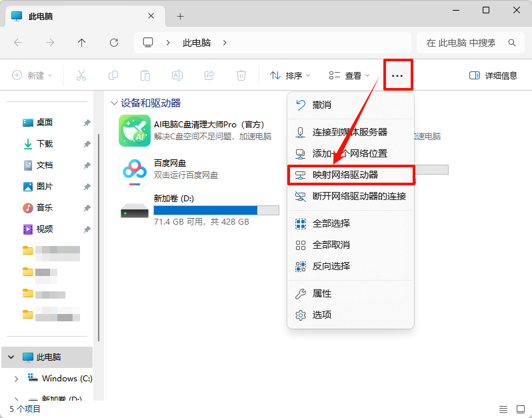Screen dimensions: 532x418
Task: Choose 添加一个网络位置 menu entry
Action: point(351,154)
